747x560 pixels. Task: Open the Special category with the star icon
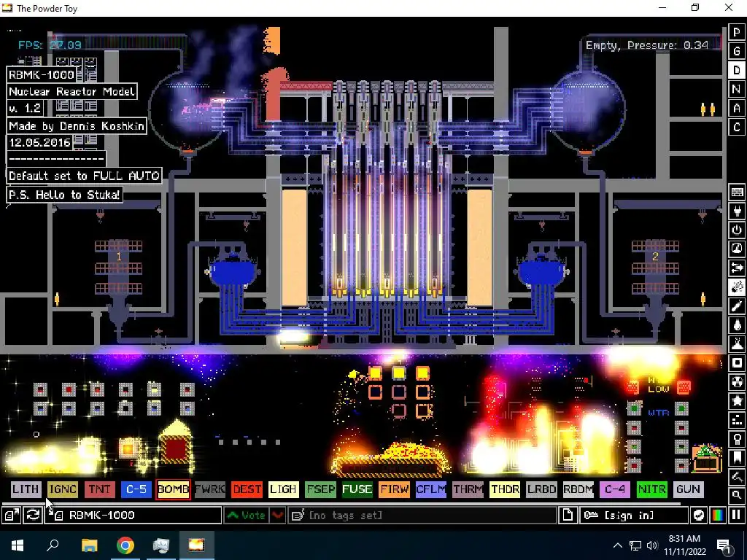coord(737,402)
